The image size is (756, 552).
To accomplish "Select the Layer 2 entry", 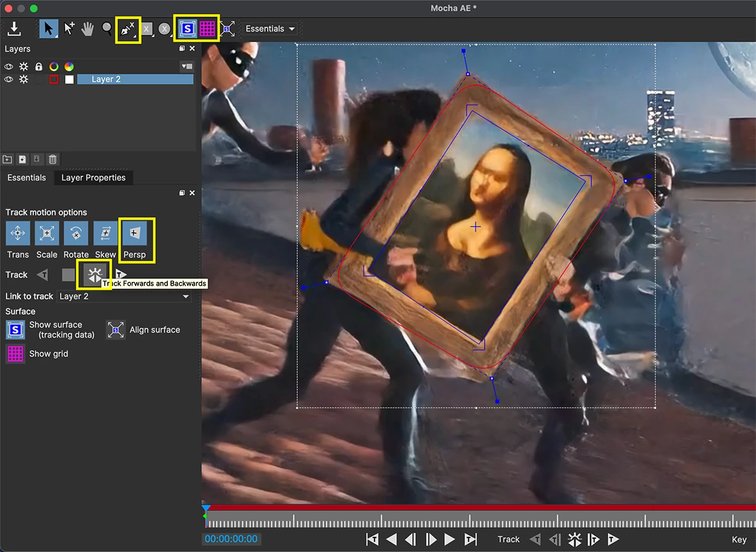I will (135, 79).
